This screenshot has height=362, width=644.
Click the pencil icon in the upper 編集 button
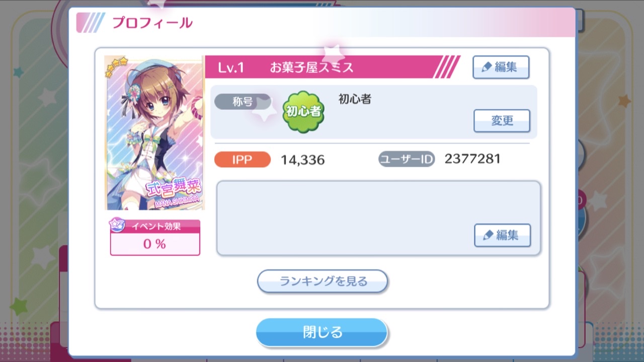pyautogui.click(x=486, y=67)
